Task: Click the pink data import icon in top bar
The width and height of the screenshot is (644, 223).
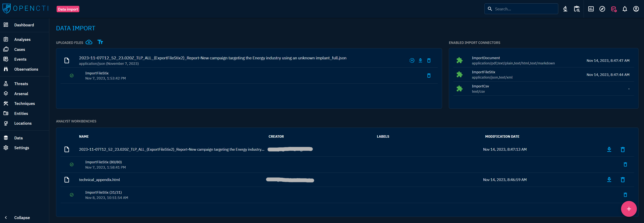Action: pos(614,9)
